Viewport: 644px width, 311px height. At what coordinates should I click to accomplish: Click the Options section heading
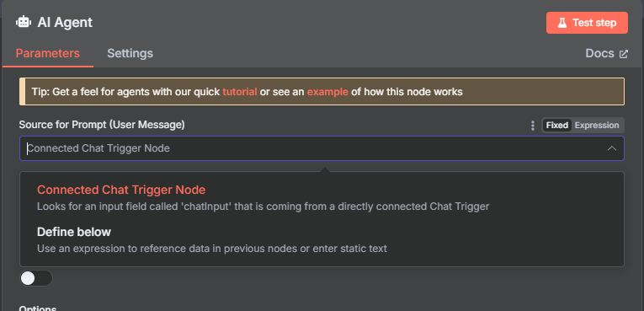tap(38, 308)
